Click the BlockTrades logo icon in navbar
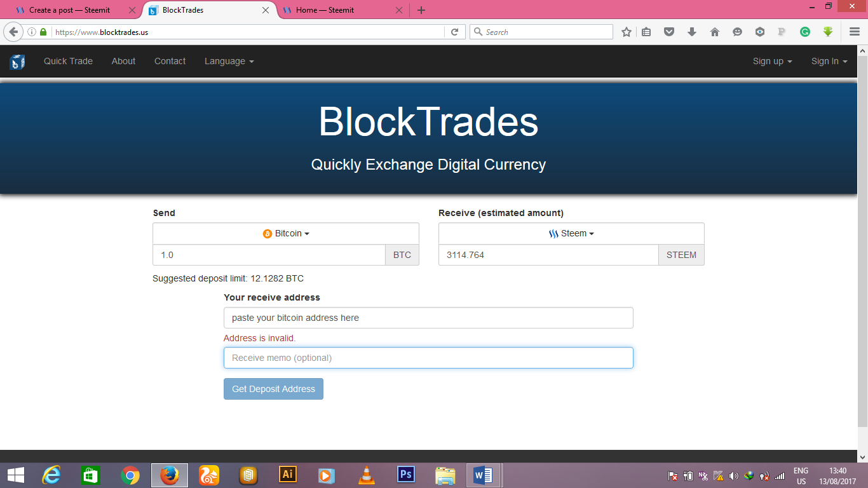 [17, 62]
